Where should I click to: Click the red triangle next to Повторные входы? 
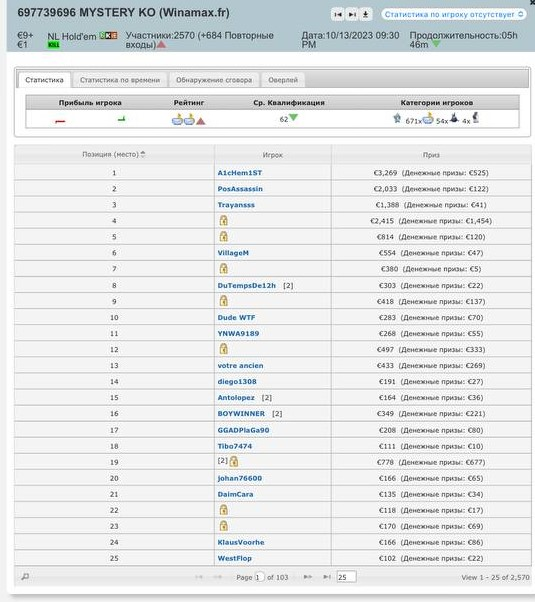[162, 45]
